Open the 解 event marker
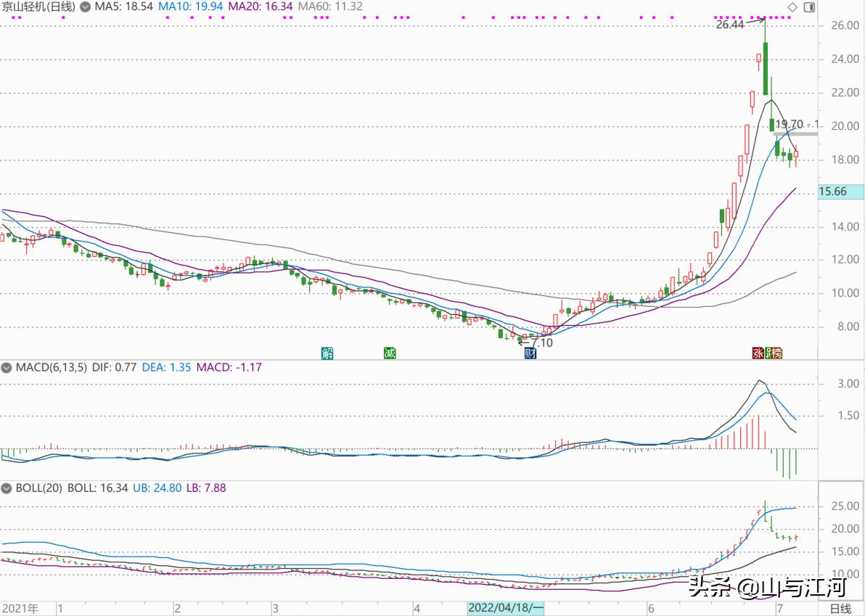The image size is (865, 616). click(328, 353)
